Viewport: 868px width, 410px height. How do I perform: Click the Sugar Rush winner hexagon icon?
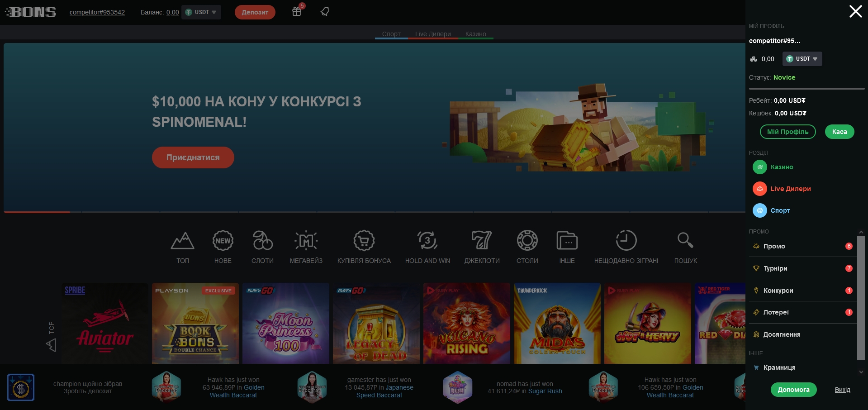point(458,387)
